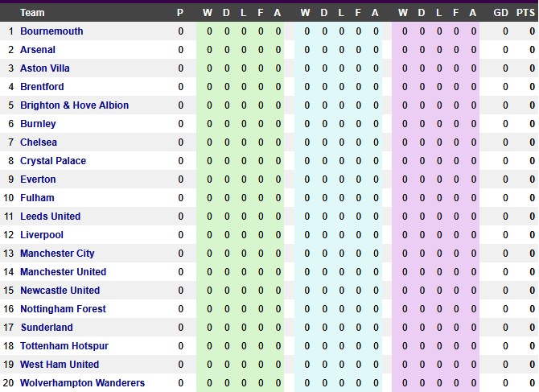Select Nottingham Forest in standings
This screenshot has height=392, width=539.
(x=63, y=309)
